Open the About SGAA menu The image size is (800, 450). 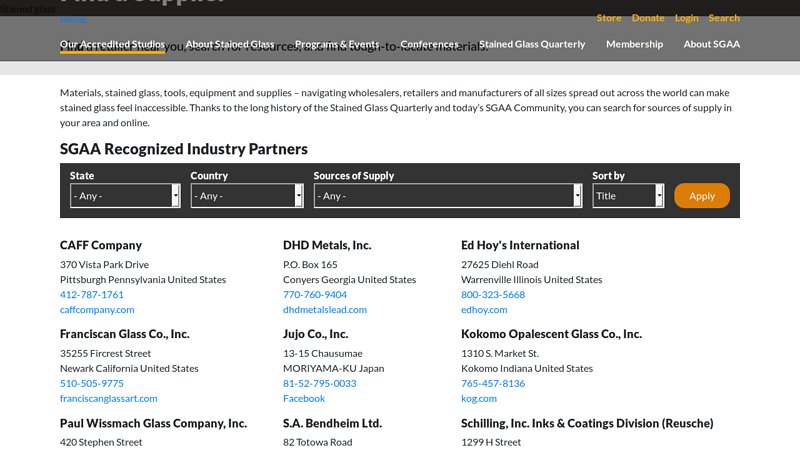pos(711,44)
